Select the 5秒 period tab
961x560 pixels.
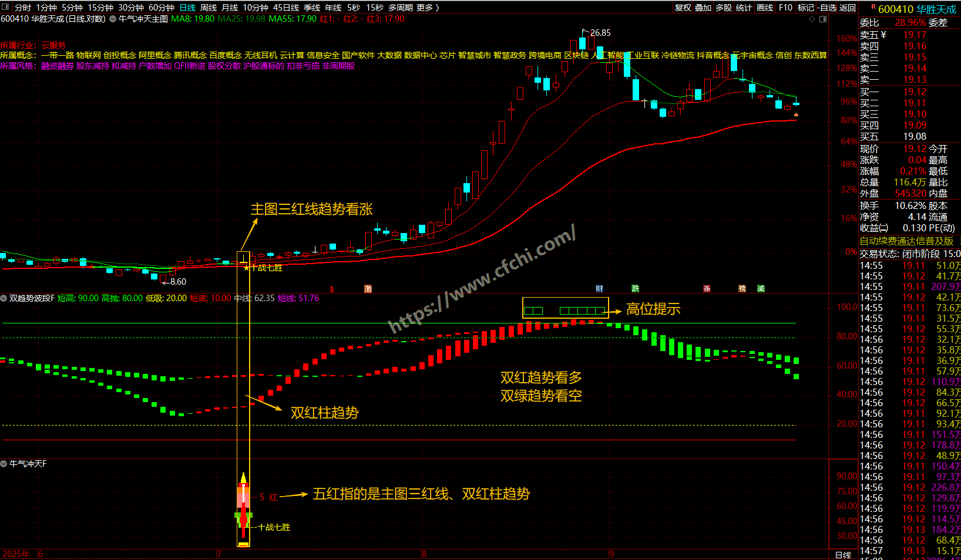click(354, 8)
